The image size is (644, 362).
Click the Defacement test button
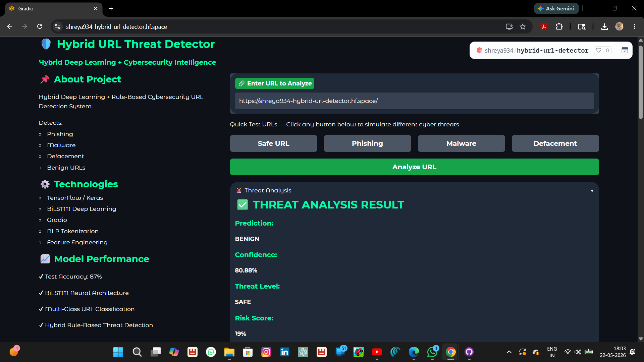coord(555,143)
